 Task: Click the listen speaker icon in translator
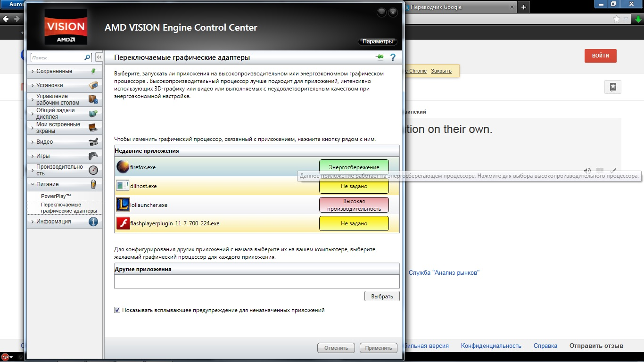[587, 171]
